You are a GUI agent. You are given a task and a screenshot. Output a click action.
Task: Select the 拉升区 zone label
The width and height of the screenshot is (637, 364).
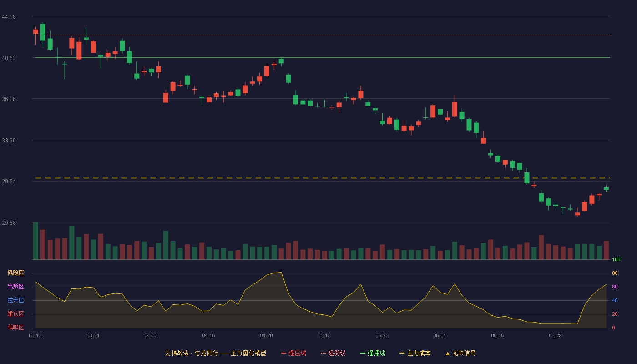(15, 300)
